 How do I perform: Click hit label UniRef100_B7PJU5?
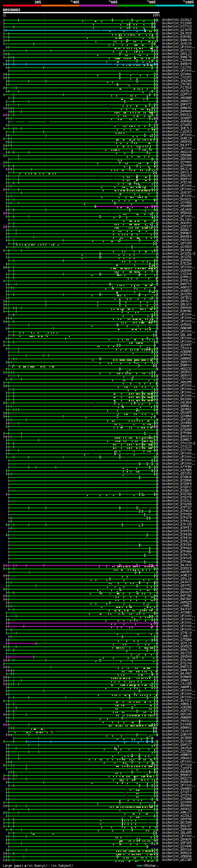point(177,525)
